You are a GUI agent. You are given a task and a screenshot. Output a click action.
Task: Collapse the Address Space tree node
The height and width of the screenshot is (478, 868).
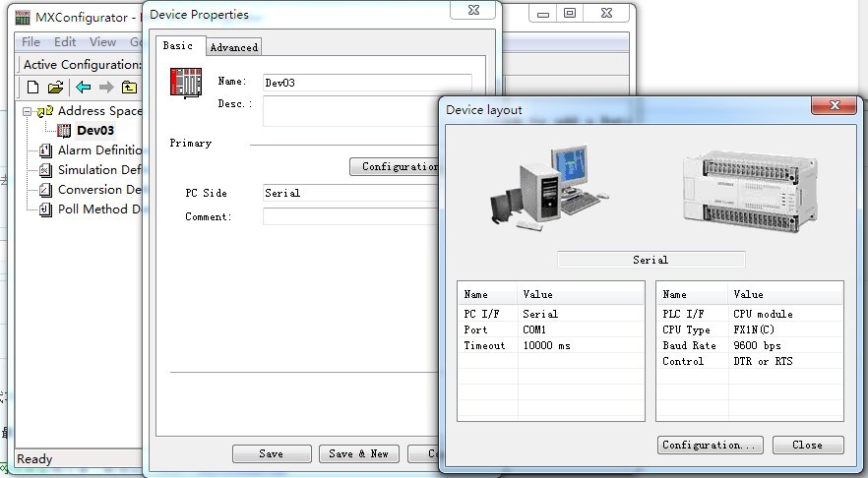click(28, 112)
